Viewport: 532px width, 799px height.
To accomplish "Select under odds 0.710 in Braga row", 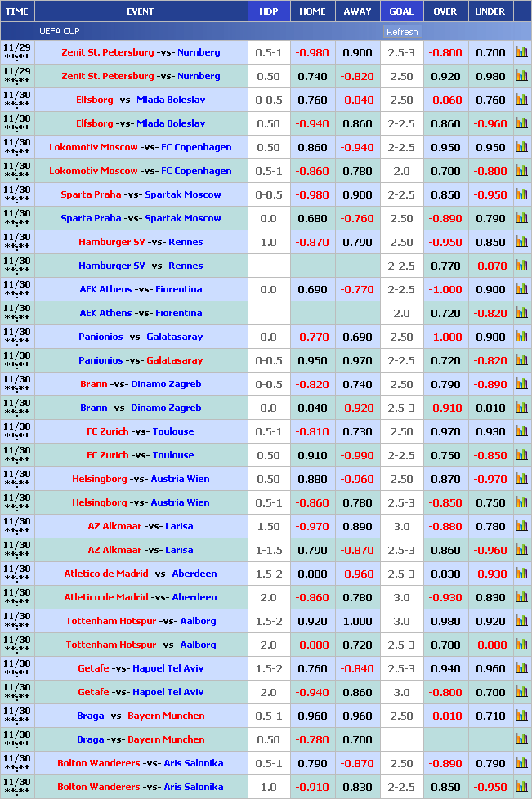I will [x=490, y=716].
